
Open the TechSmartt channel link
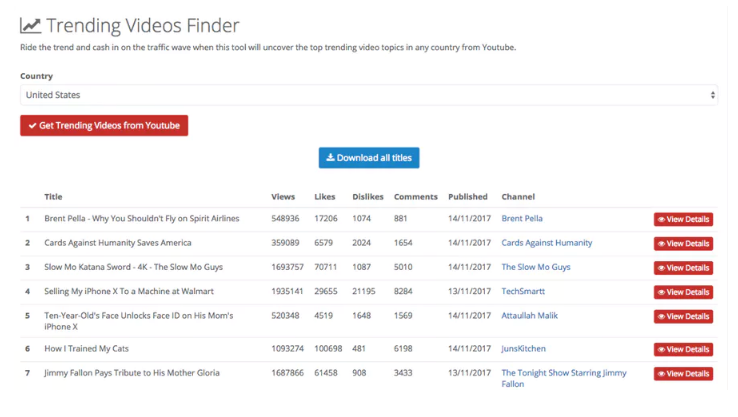tap(523, 291)
